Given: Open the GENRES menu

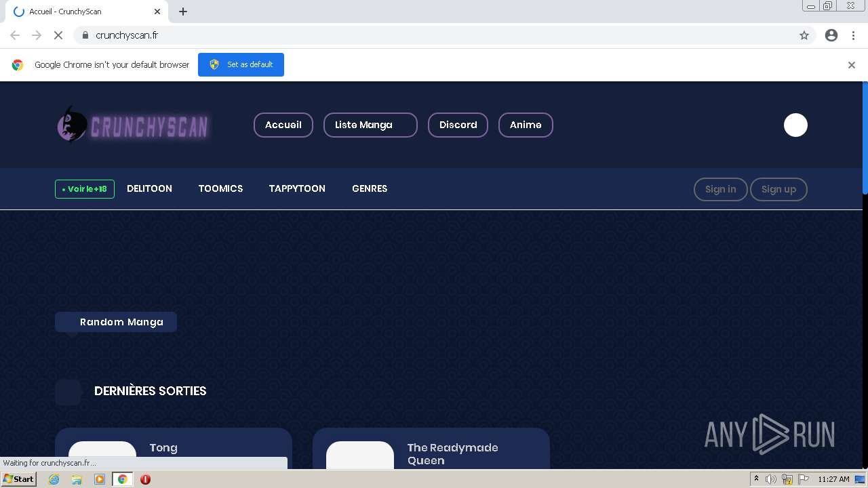Looking at the screenshot, I should click(x=370, y=188).
